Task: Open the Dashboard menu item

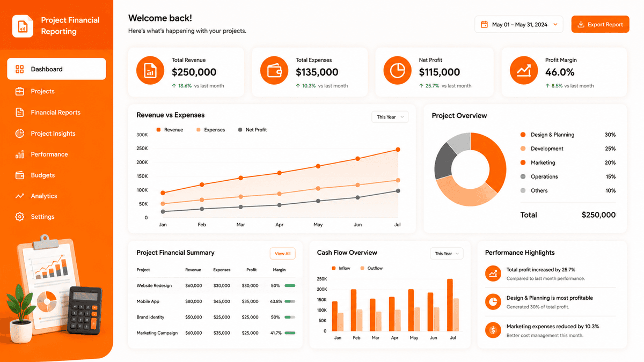Action: [56, 69]
